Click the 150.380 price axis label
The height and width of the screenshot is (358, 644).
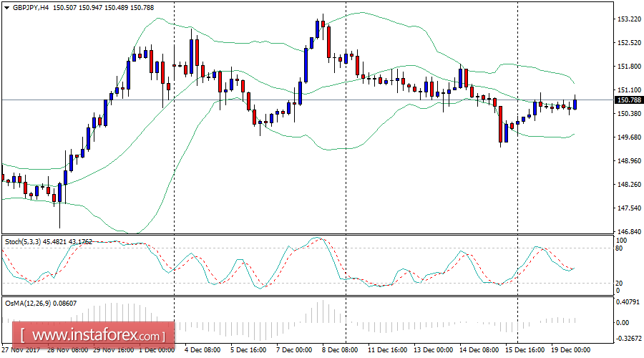coord(629,113)
